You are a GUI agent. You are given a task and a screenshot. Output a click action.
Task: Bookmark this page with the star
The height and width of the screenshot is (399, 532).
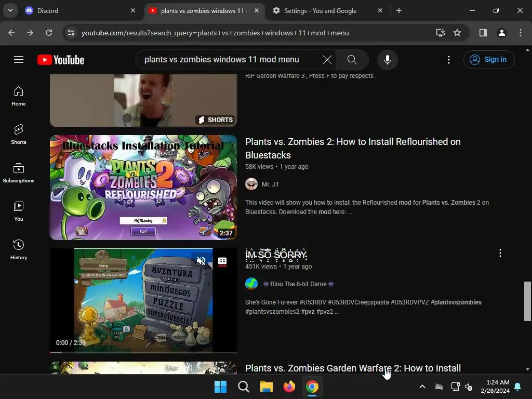click(x=457, y=33)
